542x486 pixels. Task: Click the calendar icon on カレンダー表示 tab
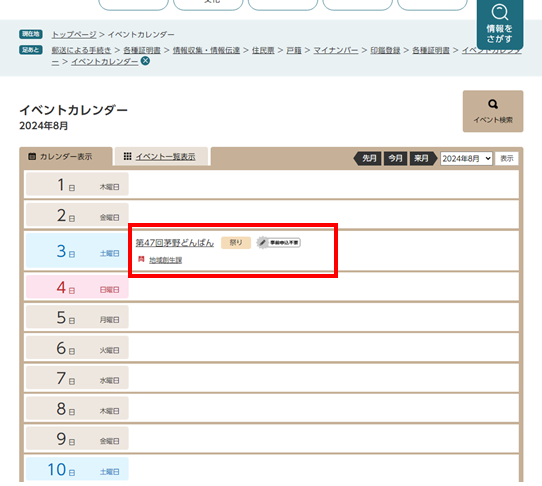[32, 156]
